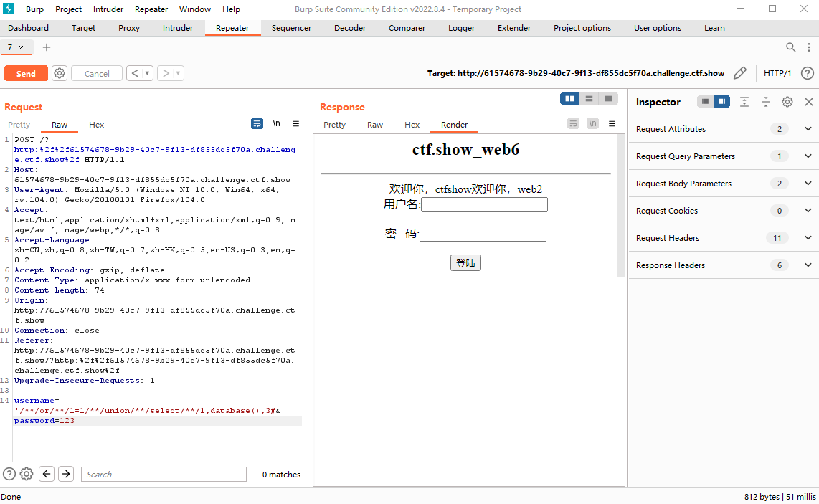Open search help question icon at bottom
The height and width of the screenshot is (504, 819).
pos(9,474)
